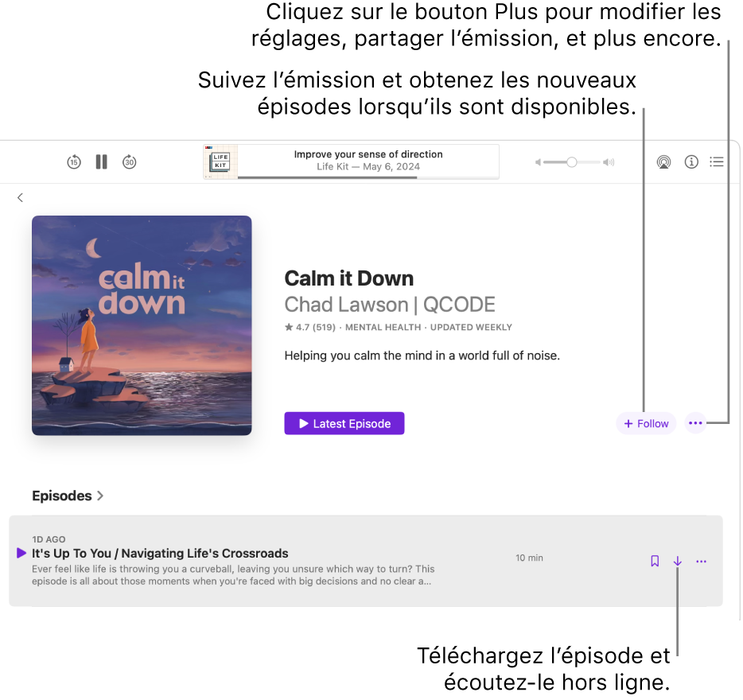Click the Calm it Down cover artwork

tap(142, 325)
